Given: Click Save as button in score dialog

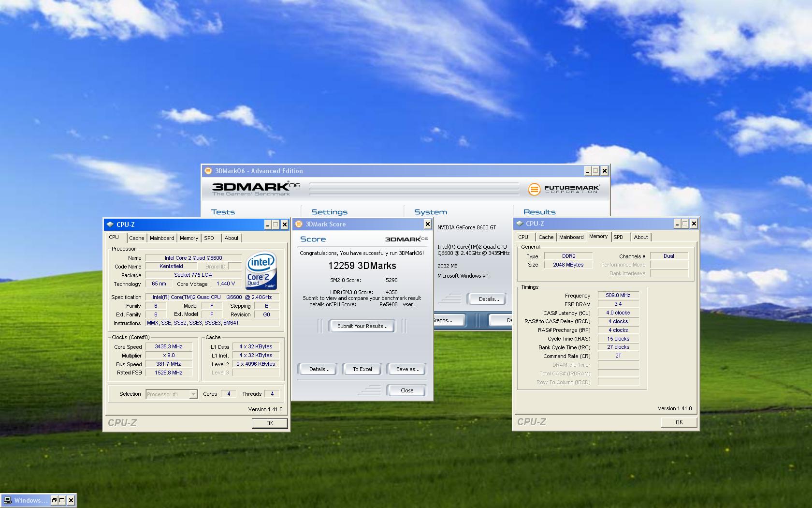Looking at the screenshot, I should pyautogui.click(x=407, y=369).
